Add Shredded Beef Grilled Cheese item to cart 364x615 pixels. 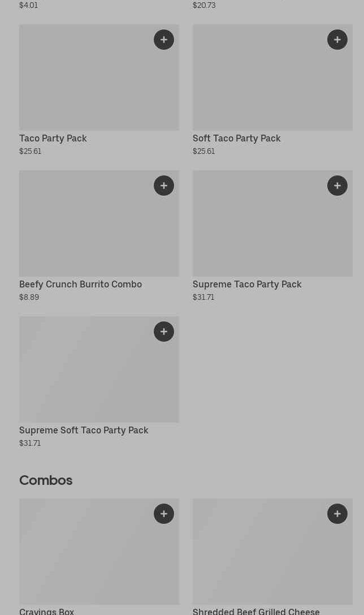(337, 514)
